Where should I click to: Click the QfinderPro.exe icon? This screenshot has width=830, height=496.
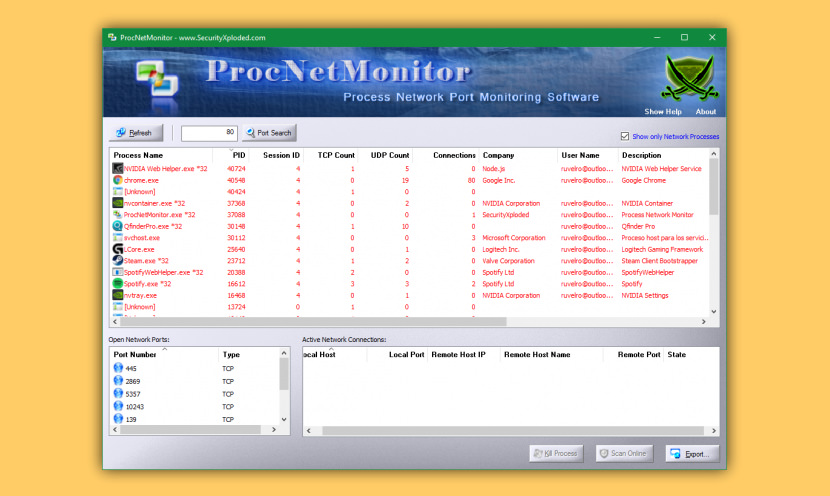tap(118, 226)
